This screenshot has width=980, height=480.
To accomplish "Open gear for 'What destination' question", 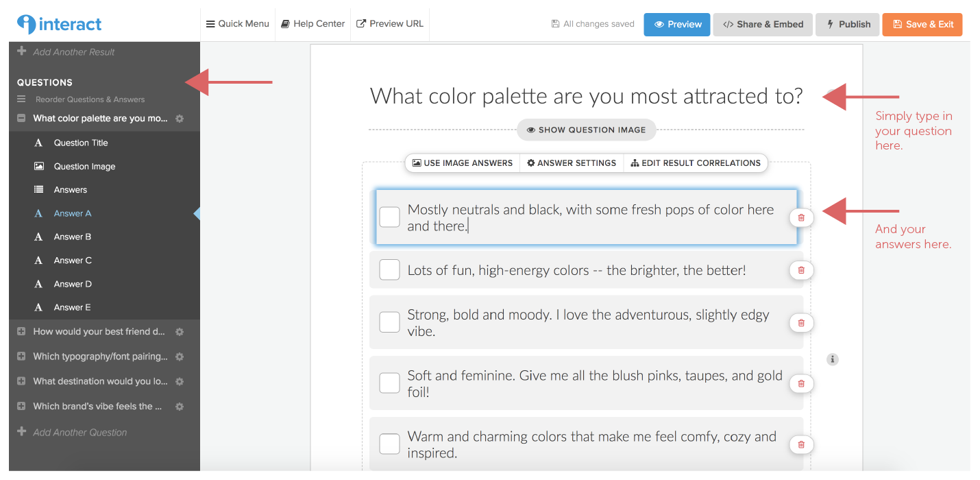I will (180, 381).
